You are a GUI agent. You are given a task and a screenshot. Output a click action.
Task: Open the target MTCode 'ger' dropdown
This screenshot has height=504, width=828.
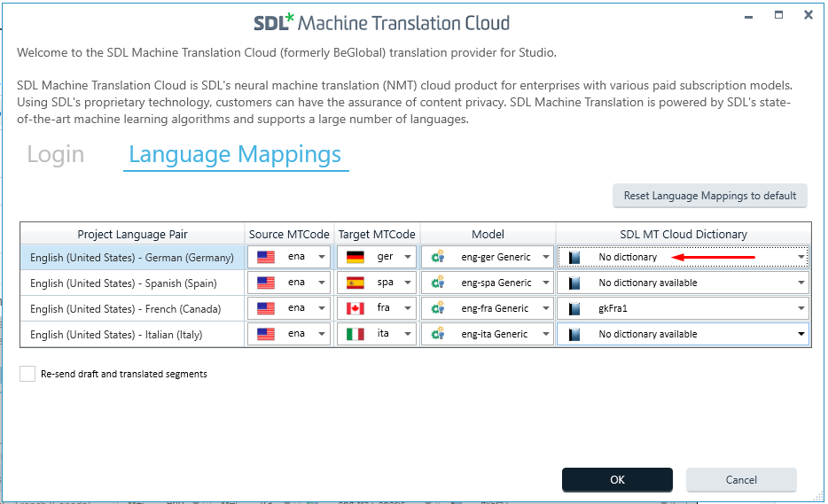tap(408, 257)
